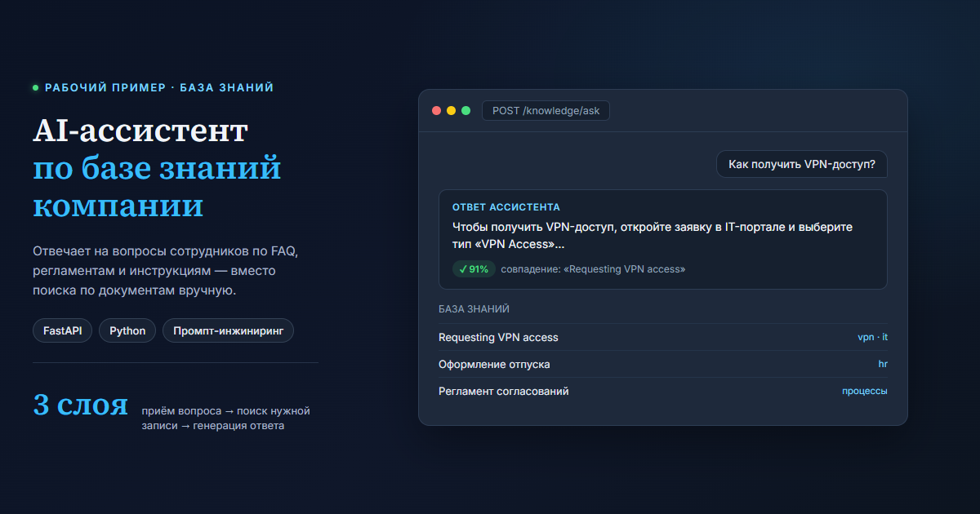
Task: Click the «vpn · it» tag
Action: 872,337
